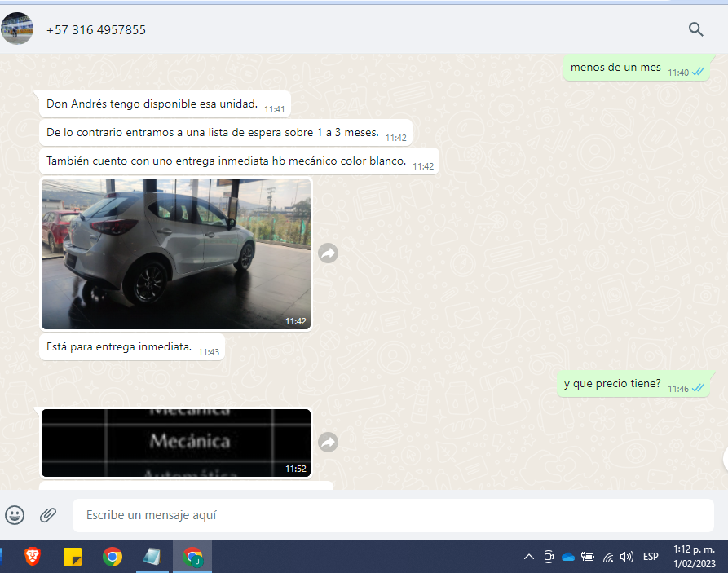
Task: Click the paperclip attach icon
Action: tap(48, 515)
